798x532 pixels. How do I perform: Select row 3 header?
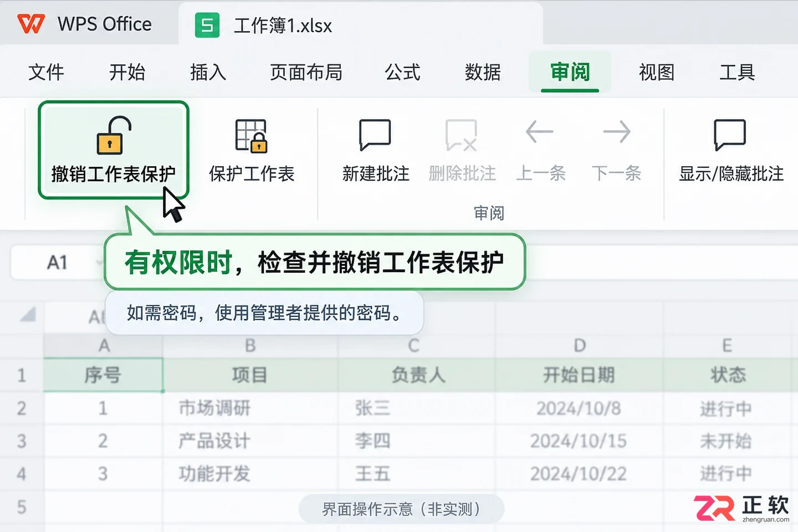(x=22, y=441)
